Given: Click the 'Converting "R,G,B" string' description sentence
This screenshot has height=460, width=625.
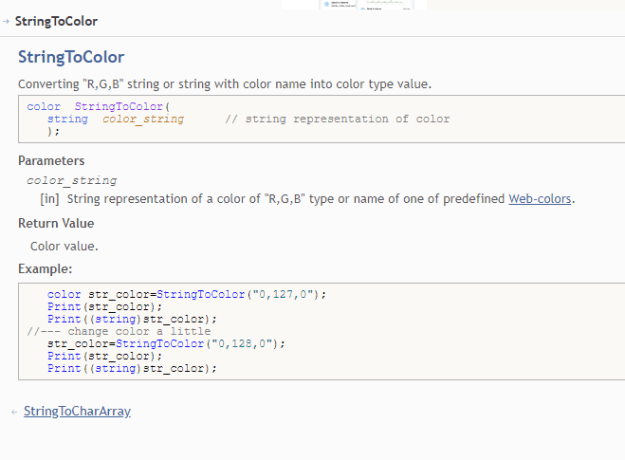Looking at the screenshot, I should click(x=225, y=84).
